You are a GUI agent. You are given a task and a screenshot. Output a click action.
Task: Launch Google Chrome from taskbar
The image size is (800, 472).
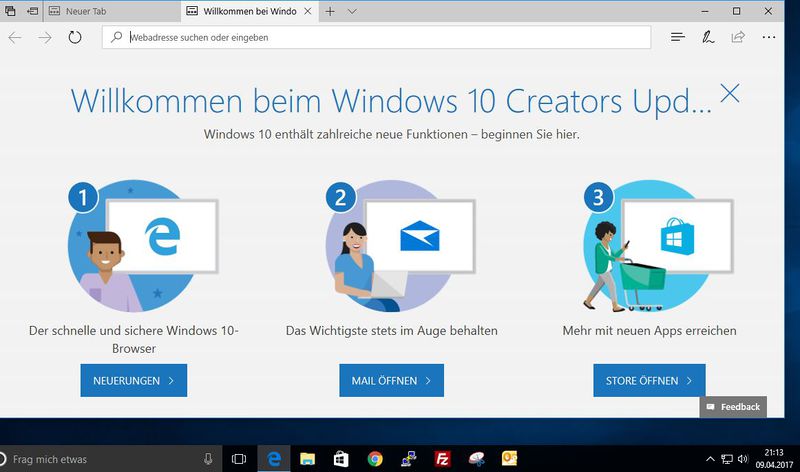[x=375, y=459]
